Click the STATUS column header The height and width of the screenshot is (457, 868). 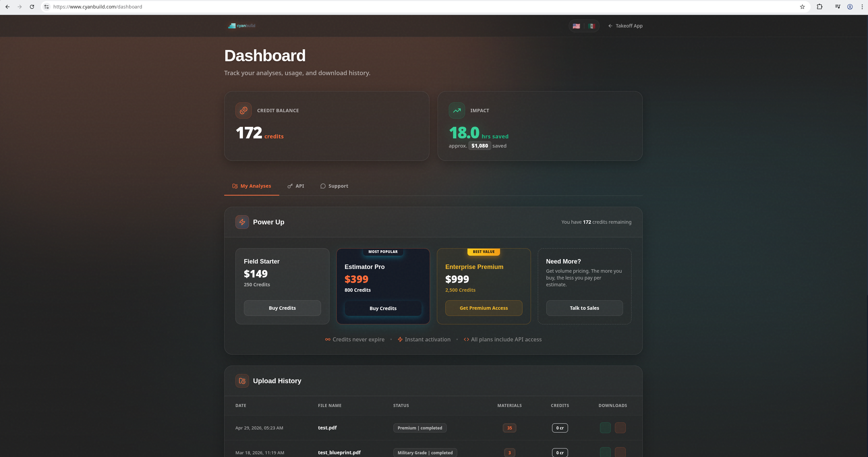tap(401, 406)
